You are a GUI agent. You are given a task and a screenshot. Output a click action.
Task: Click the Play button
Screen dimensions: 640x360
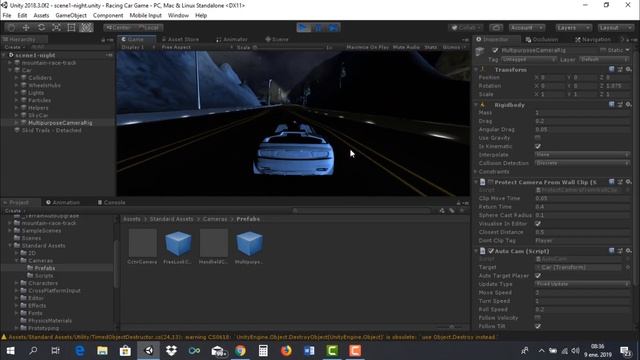click(303, 27)
